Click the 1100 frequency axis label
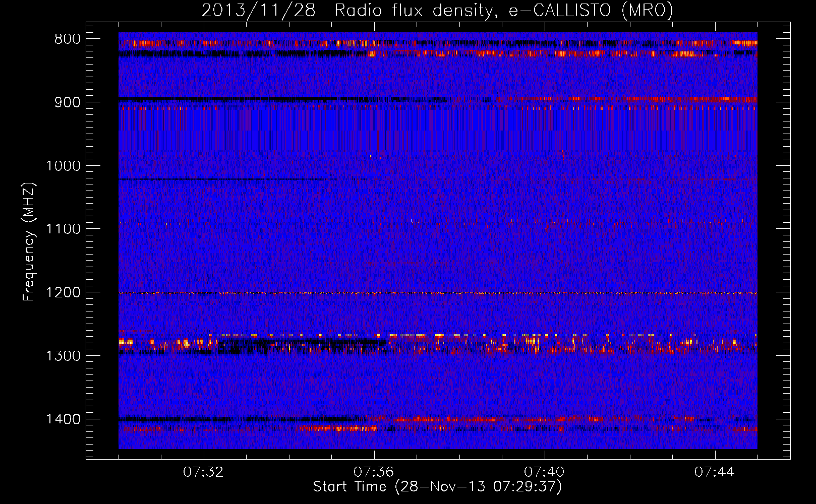 coord(63,229)
